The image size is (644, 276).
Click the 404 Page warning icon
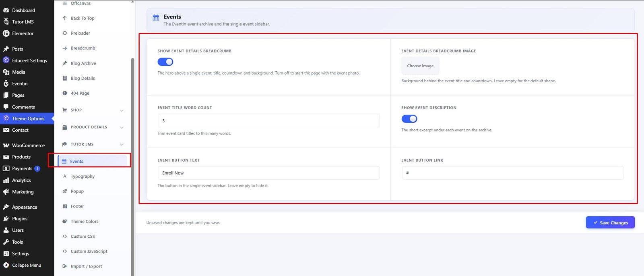point(65,93)
